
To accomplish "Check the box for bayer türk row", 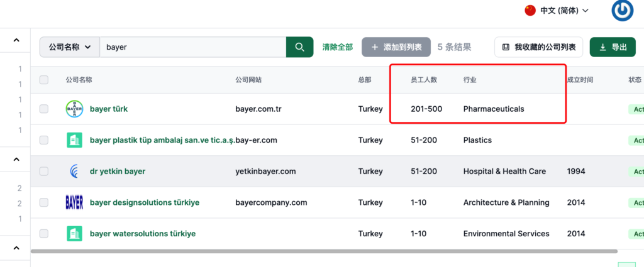I will click(44, 109).
